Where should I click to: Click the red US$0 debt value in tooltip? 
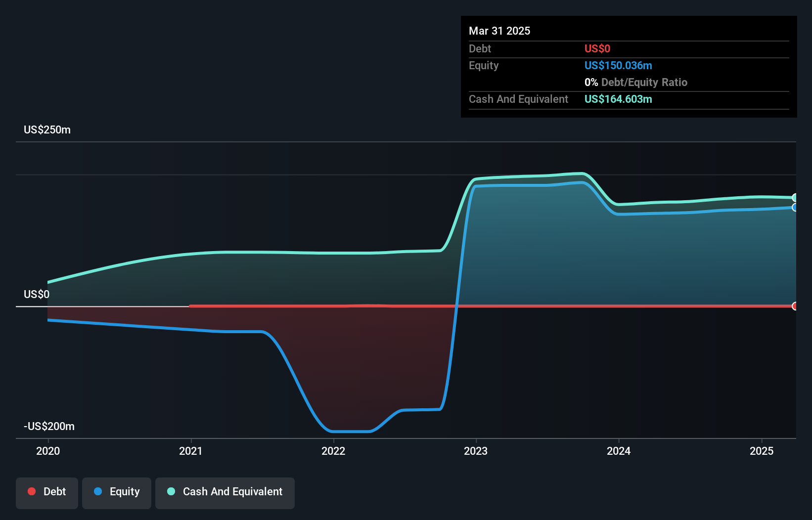[597, 48]
